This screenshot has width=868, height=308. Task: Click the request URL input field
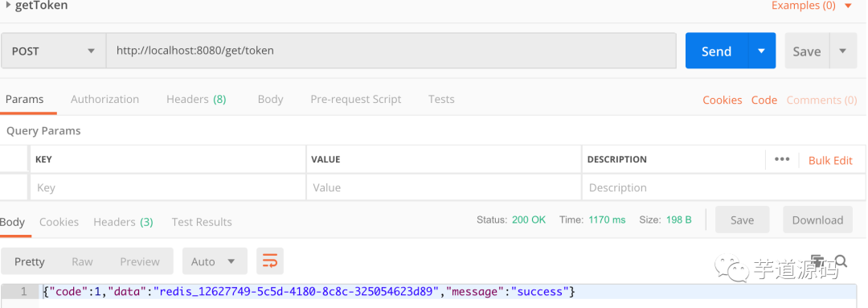[x=391, y=51]
